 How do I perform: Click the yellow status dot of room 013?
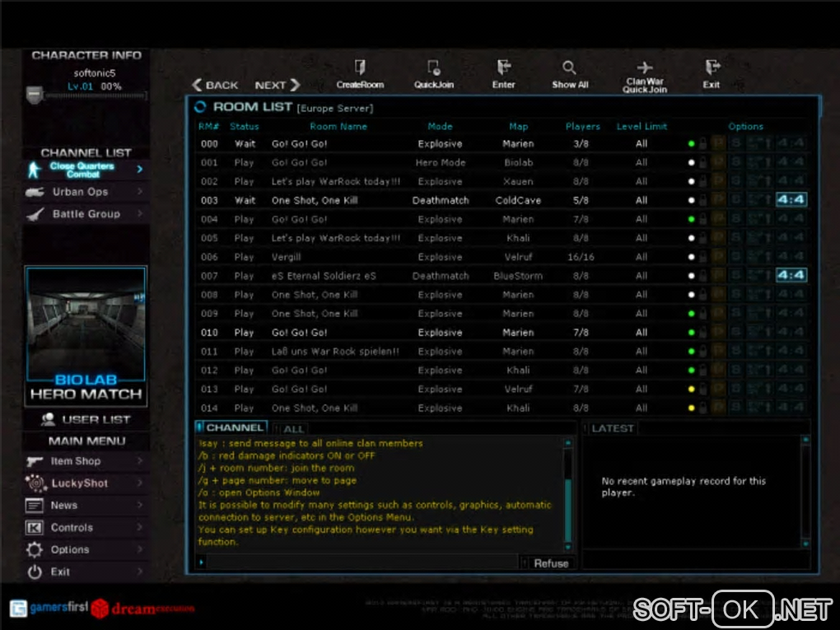point(691,390)
